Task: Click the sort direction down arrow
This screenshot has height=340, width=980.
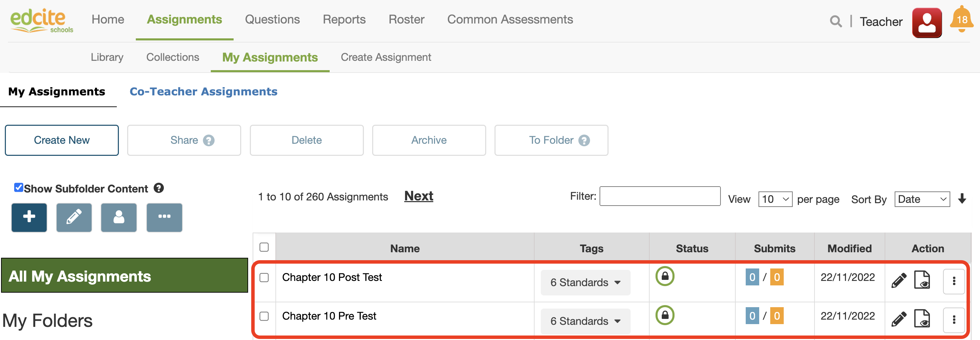Action: point(962,199)
